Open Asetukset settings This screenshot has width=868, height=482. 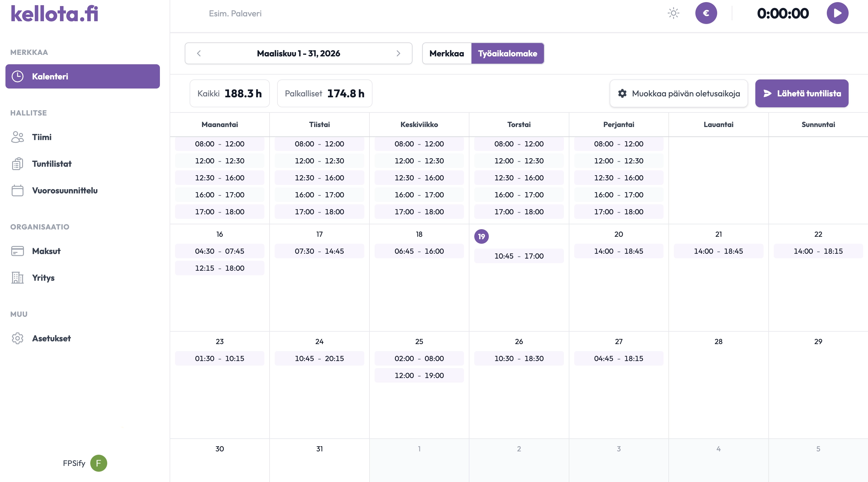(51, 338)
